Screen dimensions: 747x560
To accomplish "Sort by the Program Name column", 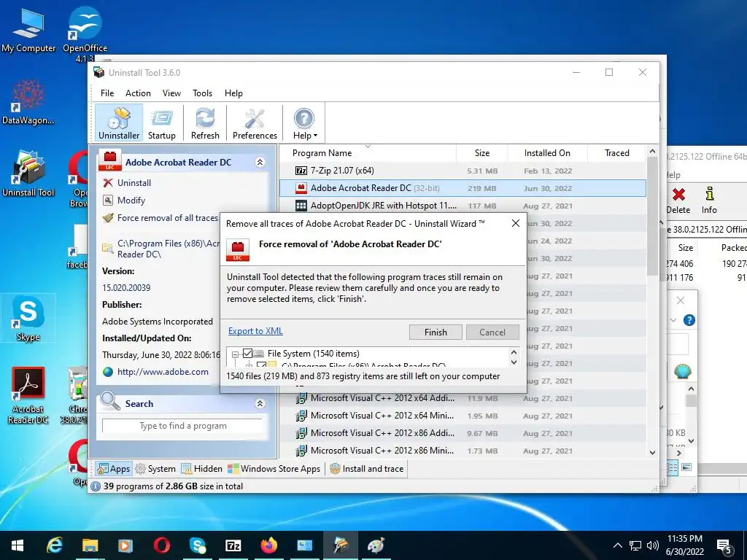I will (368, 153).
